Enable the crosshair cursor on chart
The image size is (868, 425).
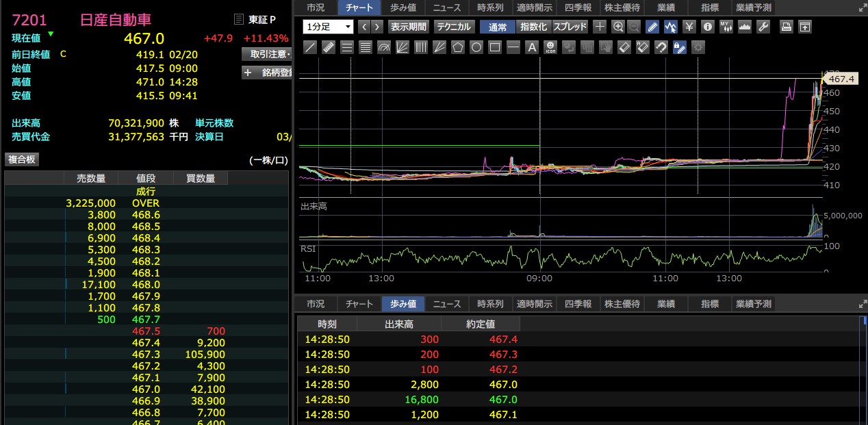(x=600, y=27)
